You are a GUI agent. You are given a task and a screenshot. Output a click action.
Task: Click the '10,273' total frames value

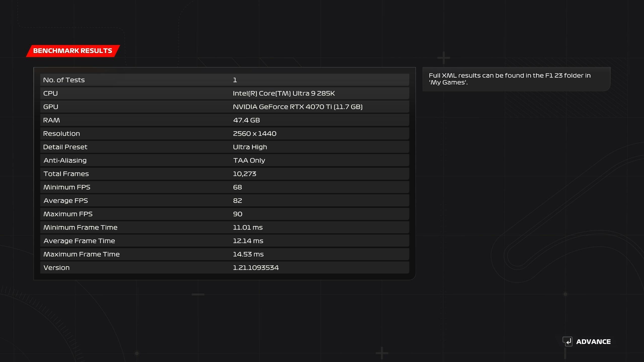pos(245,174)
